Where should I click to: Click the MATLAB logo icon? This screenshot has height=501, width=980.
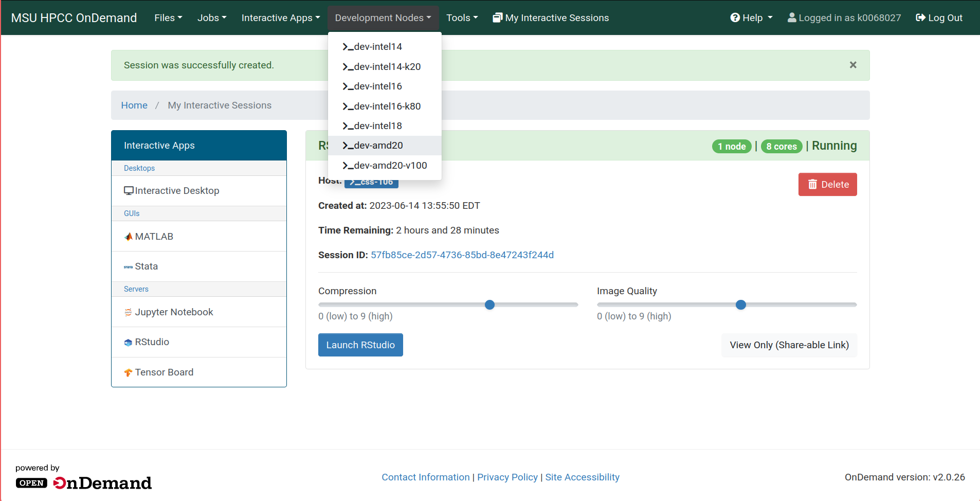[x=129, y=237]
